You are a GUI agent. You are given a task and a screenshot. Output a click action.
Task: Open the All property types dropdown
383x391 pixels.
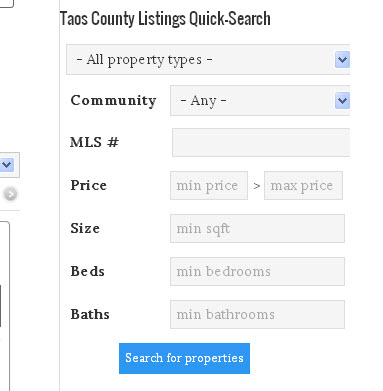(208, 59)
